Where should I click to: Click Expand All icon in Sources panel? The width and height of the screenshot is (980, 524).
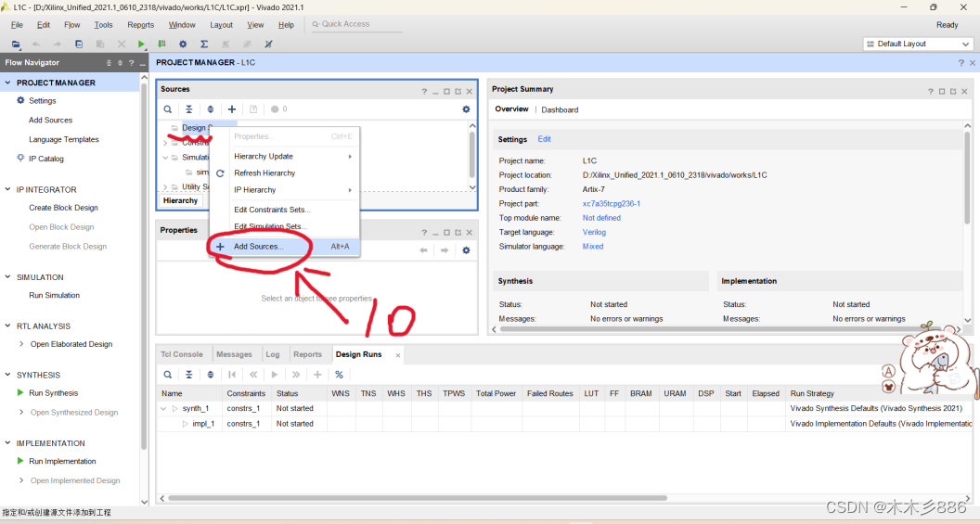[x=210, y=109]
